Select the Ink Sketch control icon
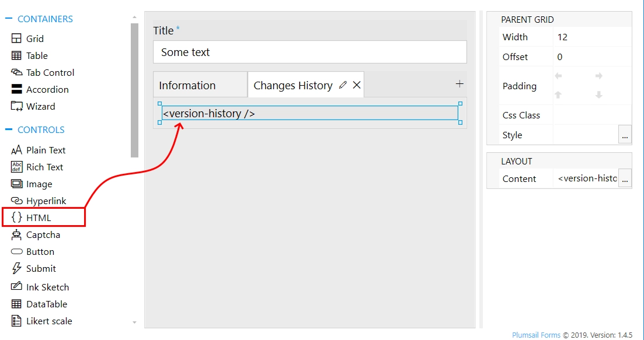The image size is (644, 340). point(16,286)
